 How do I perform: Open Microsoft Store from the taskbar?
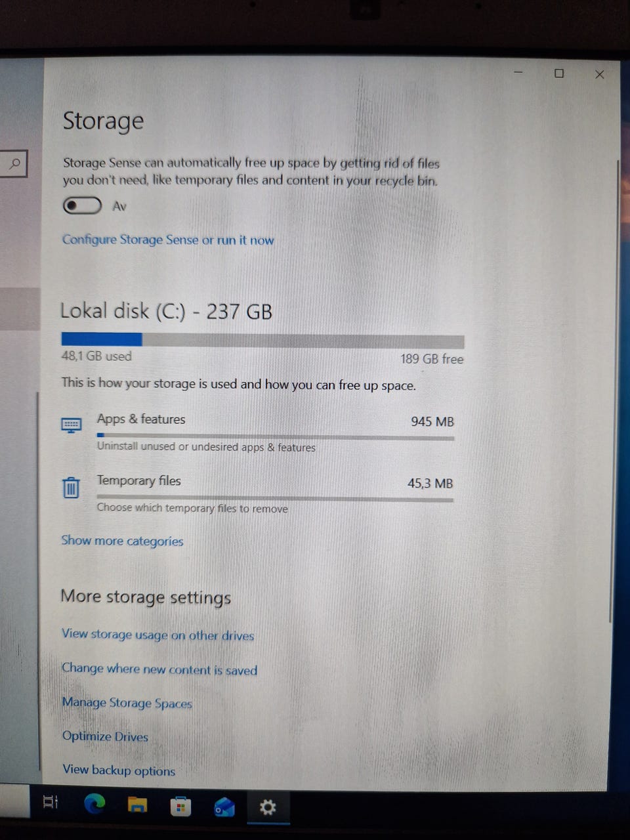tap(180, 805)
